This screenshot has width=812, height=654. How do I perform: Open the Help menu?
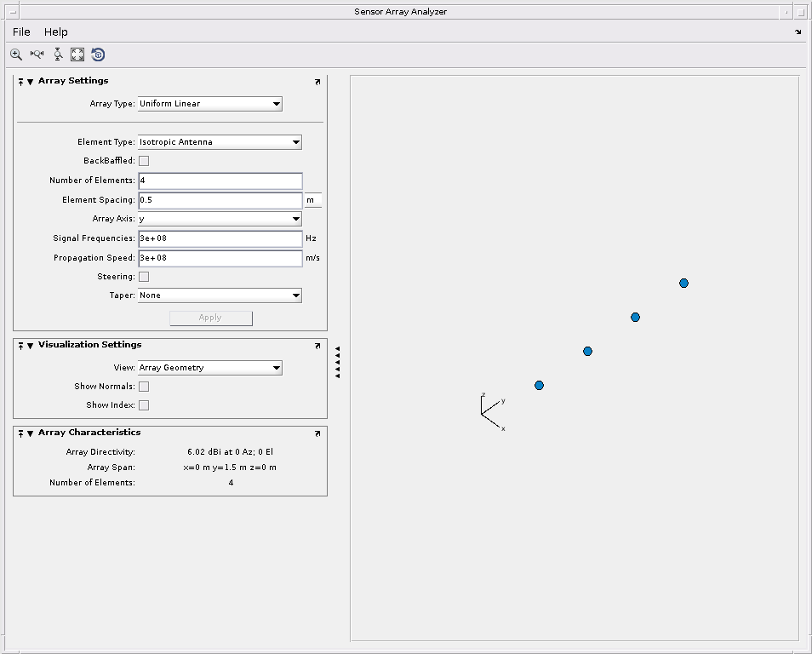point(56,32)
